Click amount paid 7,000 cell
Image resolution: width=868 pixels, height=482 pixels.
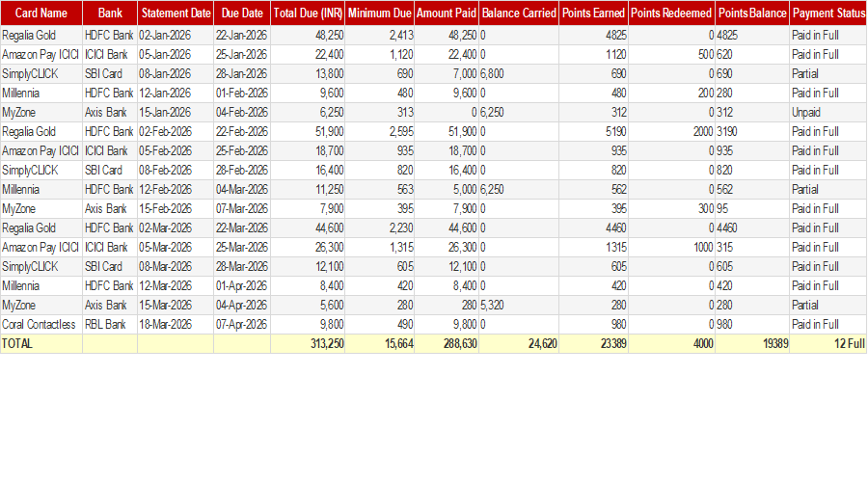pos(447,73)
